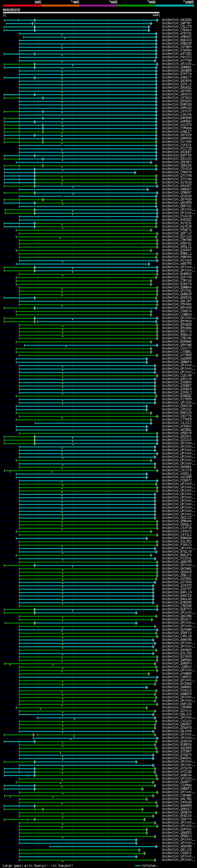
Task: Select UniRef100_P34113 row label
Action: coord(176,691)
